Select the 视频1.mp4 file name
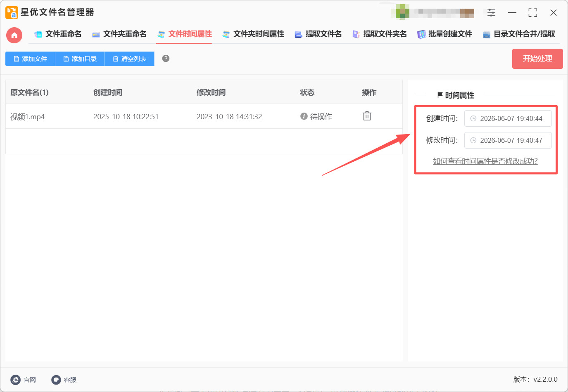 [27, 117]
